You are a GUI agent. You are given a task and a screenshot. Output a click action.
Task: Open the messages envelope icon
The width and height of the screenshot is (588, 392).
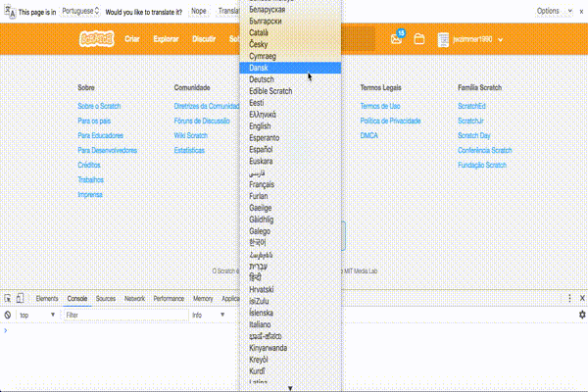coord(396,39)
